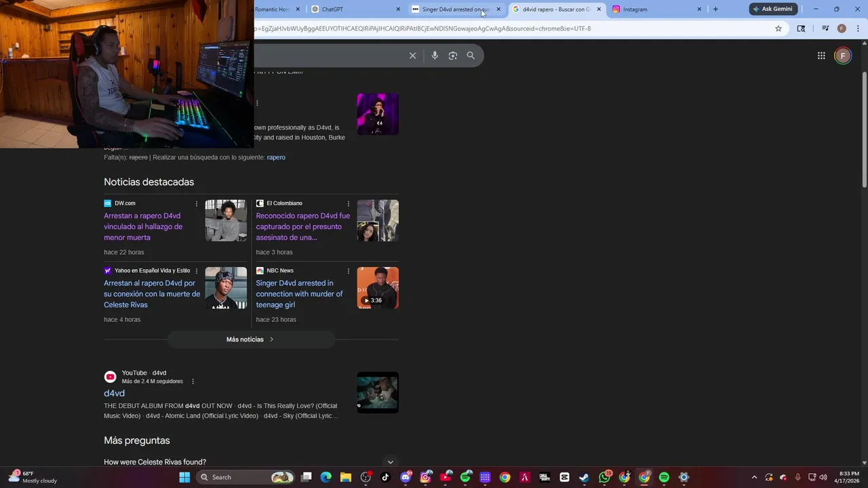Open a new Chrome tab
Viewport: 868px width, 488px height.
click(x=715, y=9)
